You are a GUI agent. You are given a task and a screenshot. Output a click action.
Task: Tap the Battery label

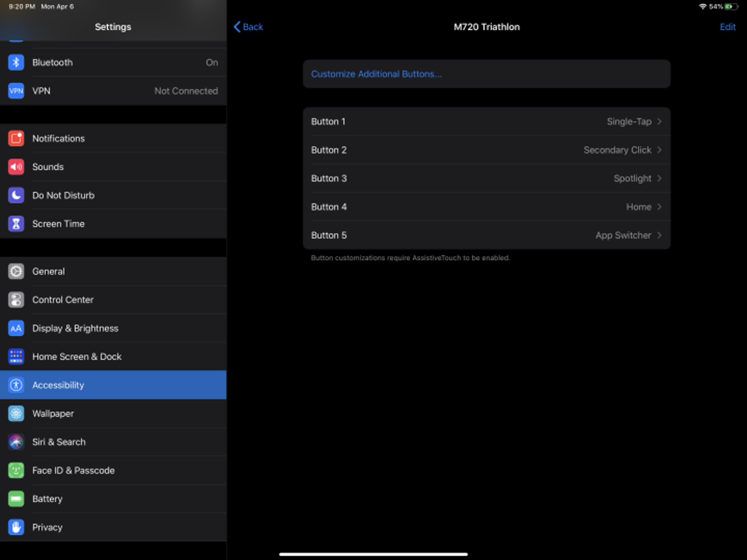47,499
